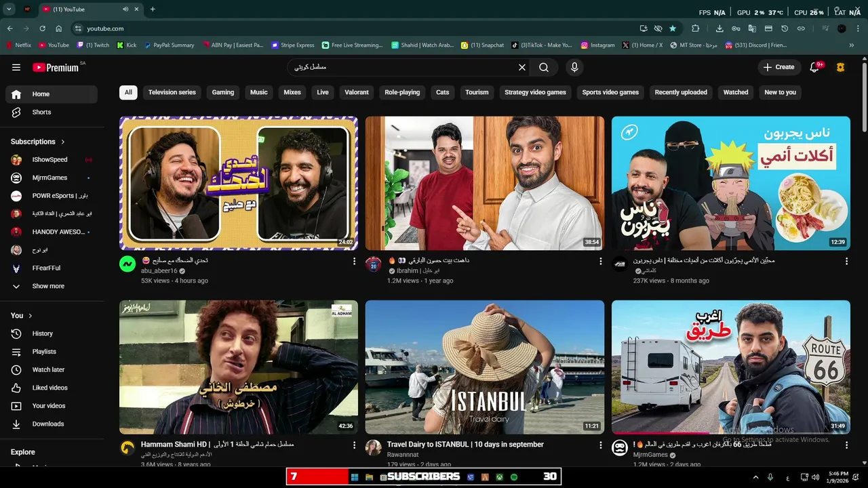Click the Rawannnat channel avatar
This screenshot has height=488, width=868.
click(374, 448)
